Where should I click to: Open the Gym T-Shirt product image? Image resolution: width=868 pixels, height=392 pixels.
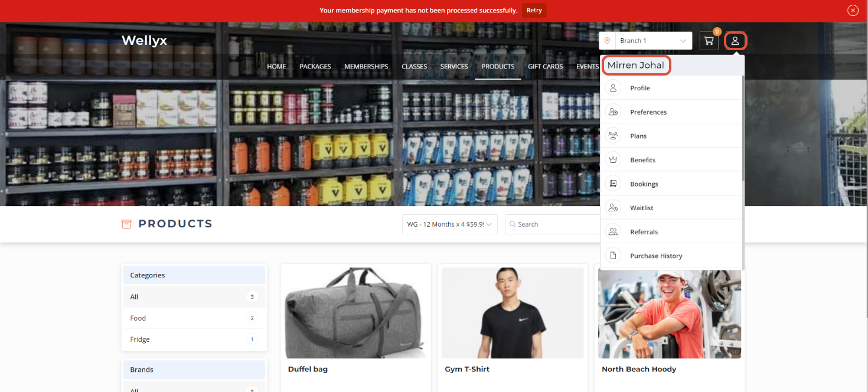(513, 313)
